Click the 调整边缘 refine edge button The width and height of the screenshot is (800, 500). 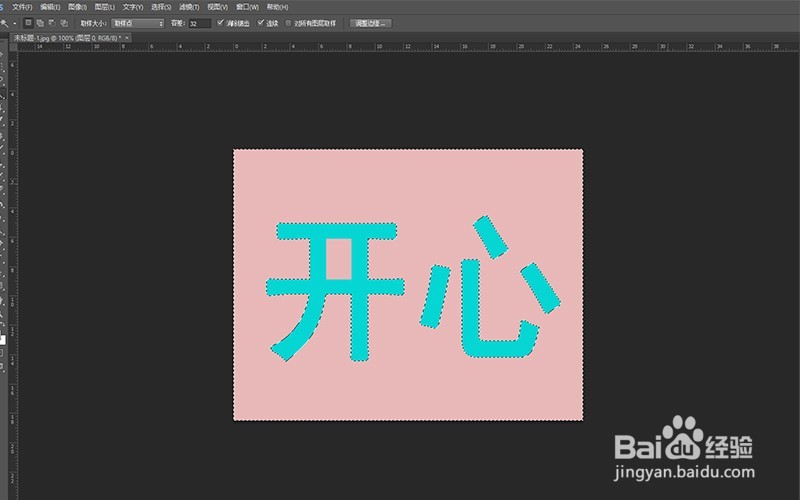click(x=371, y=23)
